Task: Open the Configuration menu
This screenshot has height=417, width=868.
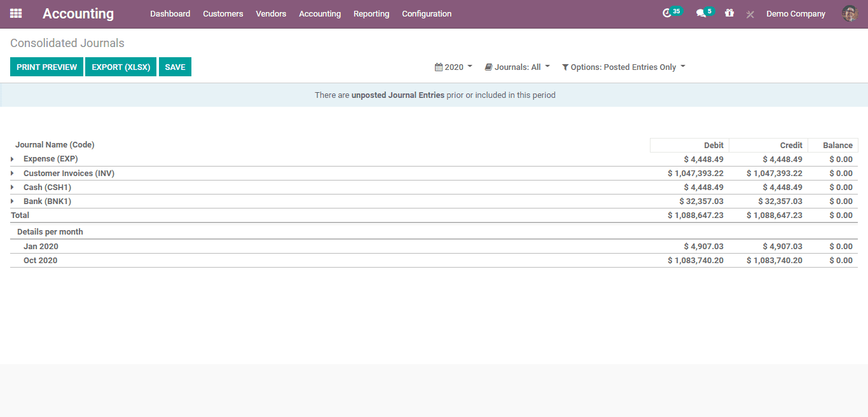Action: point(427,13)
